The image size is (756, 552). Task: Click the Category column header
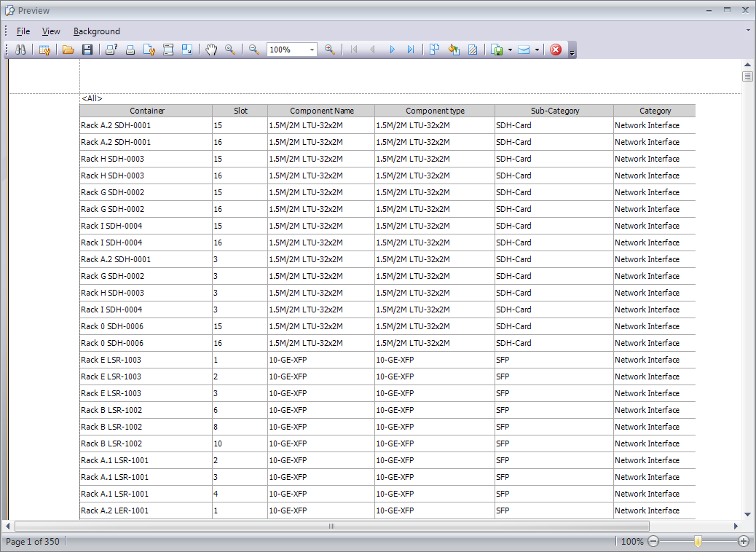click(655, 111)
